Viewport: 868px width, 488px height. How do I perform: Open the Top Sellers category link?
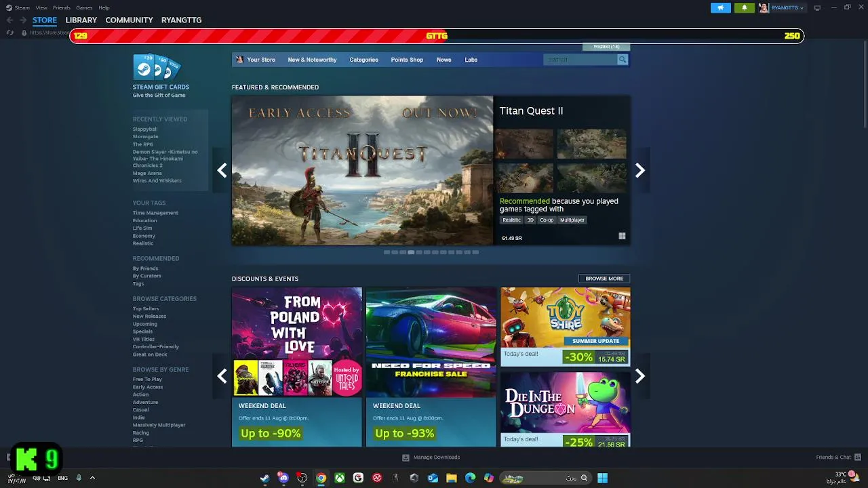pos(146,308)
